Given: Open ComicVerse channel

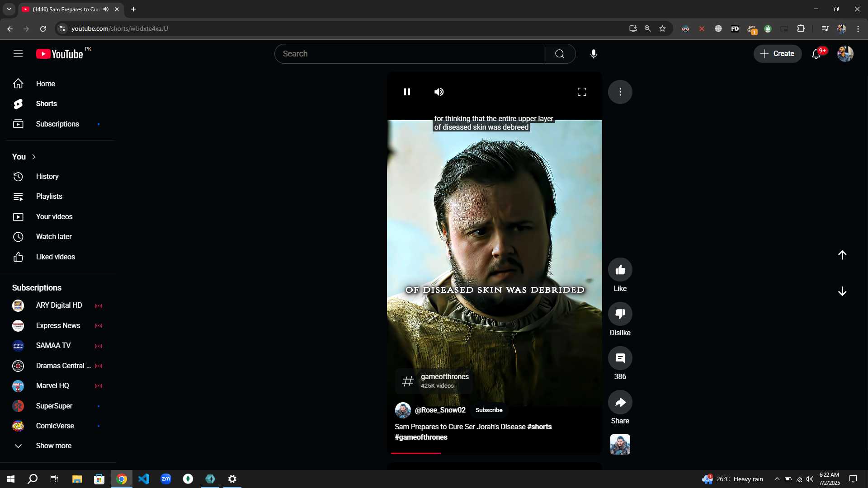Looking at the screenshot, I should click(58, 426).
